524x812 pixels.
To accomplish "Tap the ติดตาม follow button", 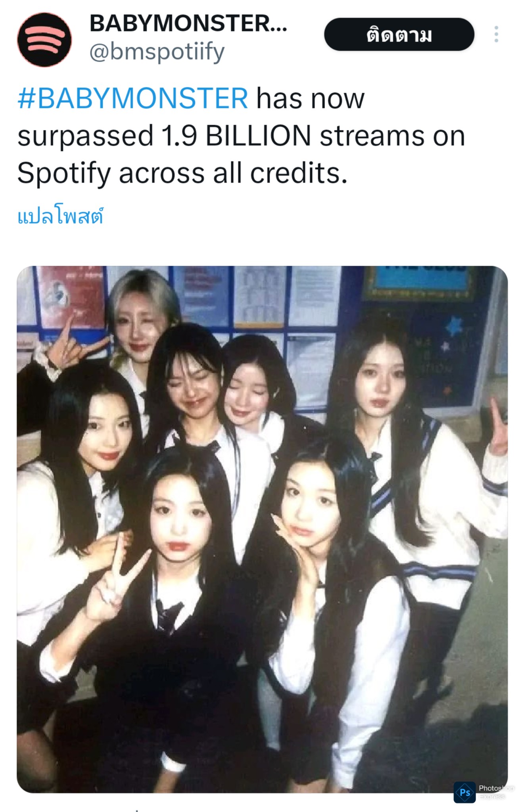I will (x=399, y=34).
